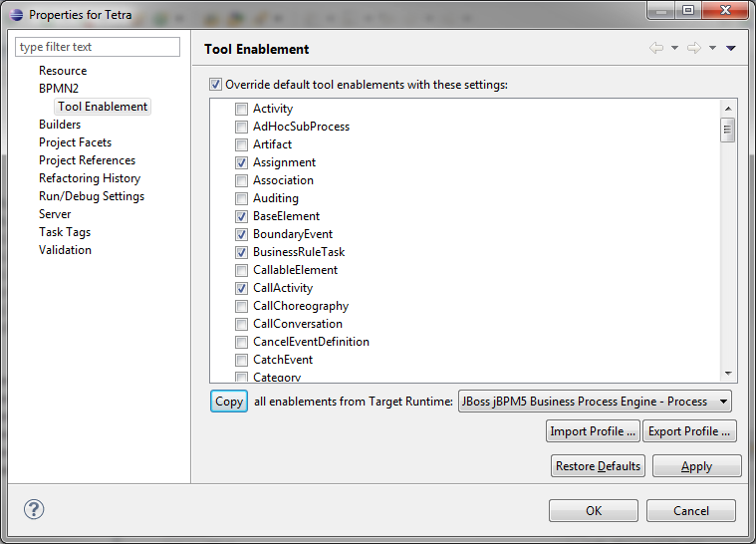Focus the type filter text field
This screenshot has height=544, width=756.
[x=98, y=47]
